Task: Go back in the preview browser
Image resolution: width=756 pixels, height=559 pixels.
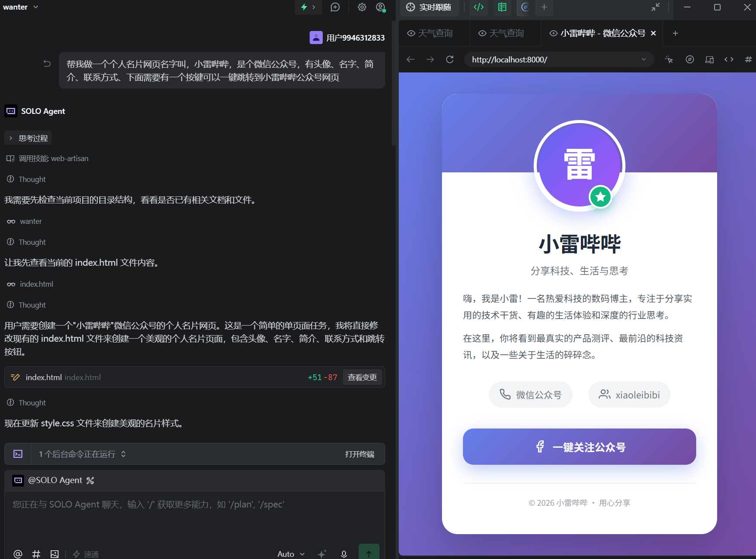Action: pyautogui.click(x=411, y=59)
